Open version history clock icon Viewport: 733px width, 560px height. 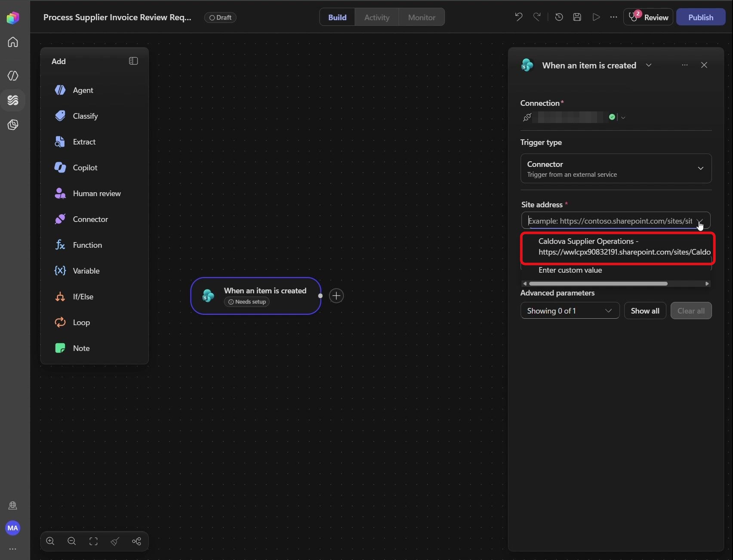tap(559, 17)
